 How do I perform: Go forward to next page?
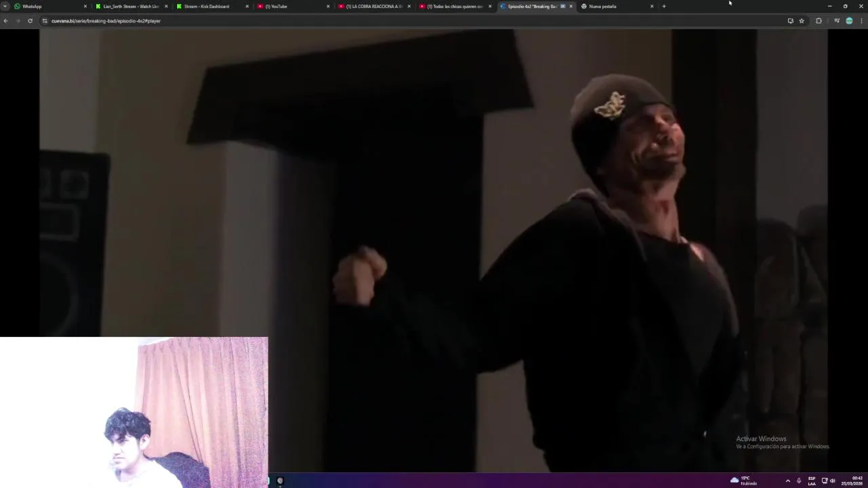[18, 21]
